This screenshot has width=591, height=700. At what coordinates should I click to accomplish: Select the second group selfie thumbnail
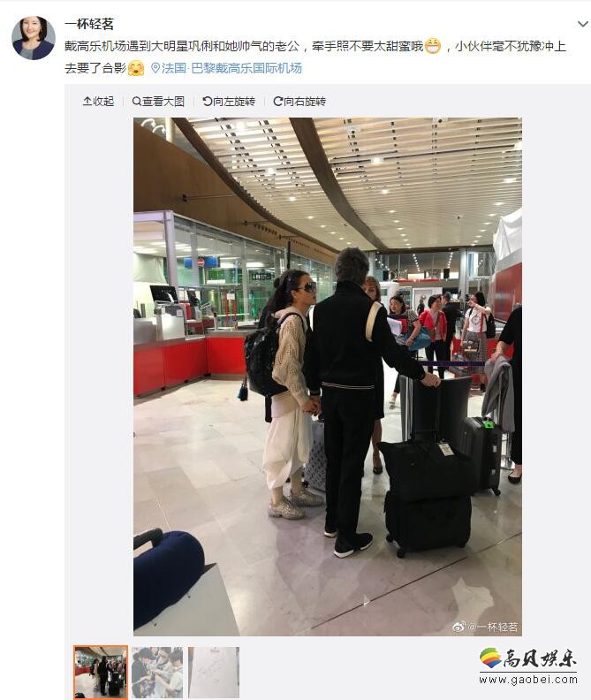click(157, 672)
